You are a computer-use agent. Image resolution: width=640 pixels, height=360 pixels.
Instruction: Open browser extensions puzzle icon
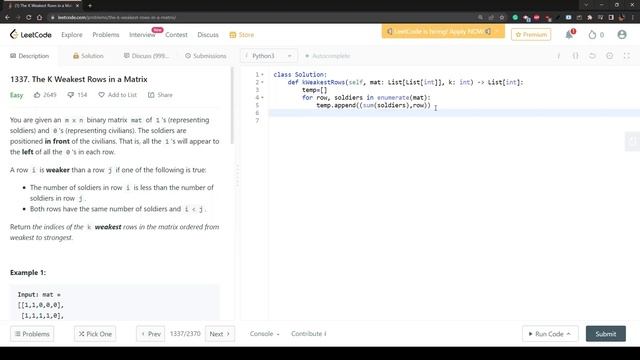click(x=589, y=18)
